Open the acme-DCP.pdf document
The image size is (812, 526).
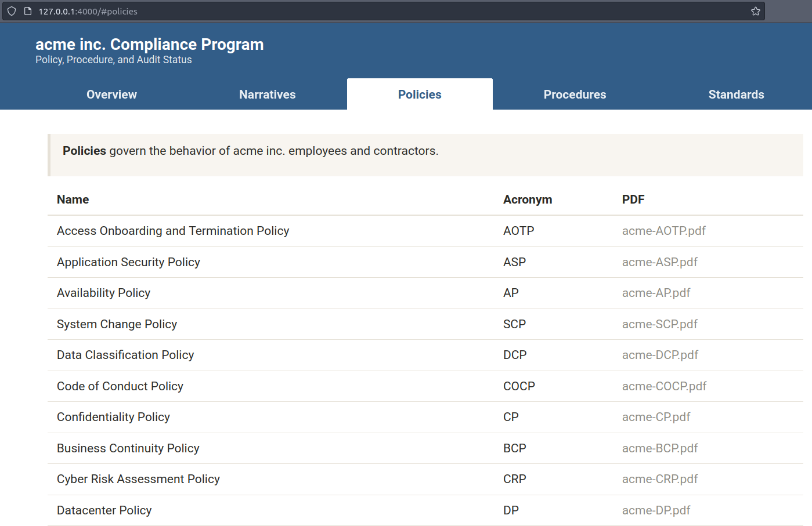point(660,355)
